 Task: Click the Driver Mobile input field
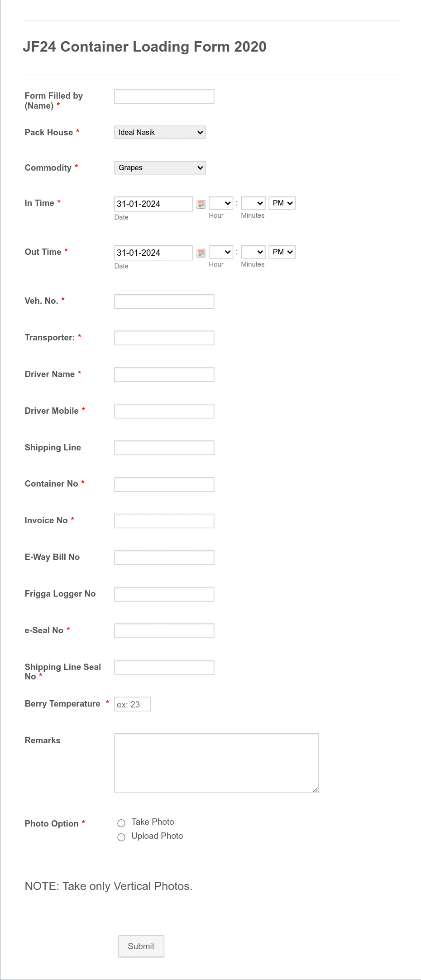(x=164, y=411)
